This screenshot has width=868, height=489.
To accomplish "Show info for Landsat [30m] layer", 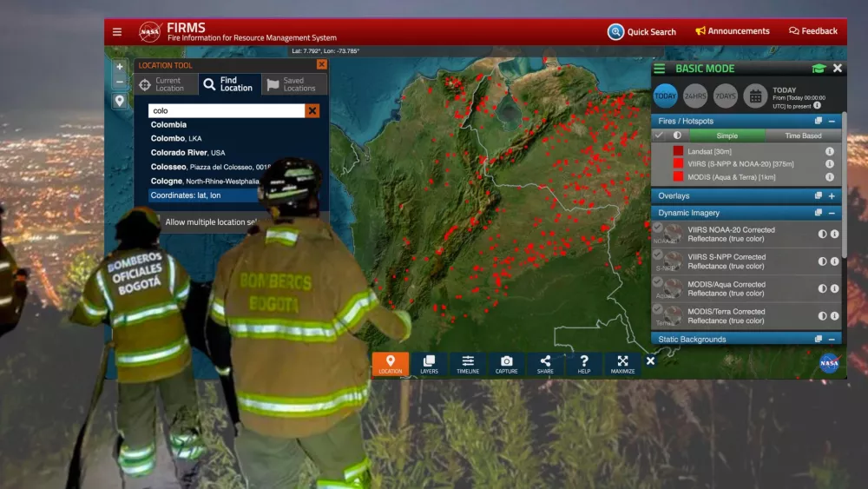I will pyautogui.click(x=830, y=151).
